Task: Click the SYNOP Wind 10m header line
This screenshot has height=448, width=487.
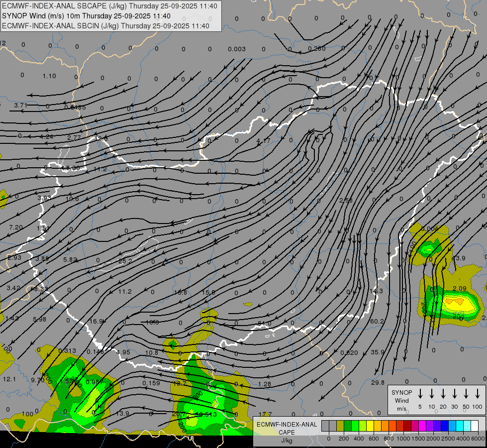Action: 86,16
